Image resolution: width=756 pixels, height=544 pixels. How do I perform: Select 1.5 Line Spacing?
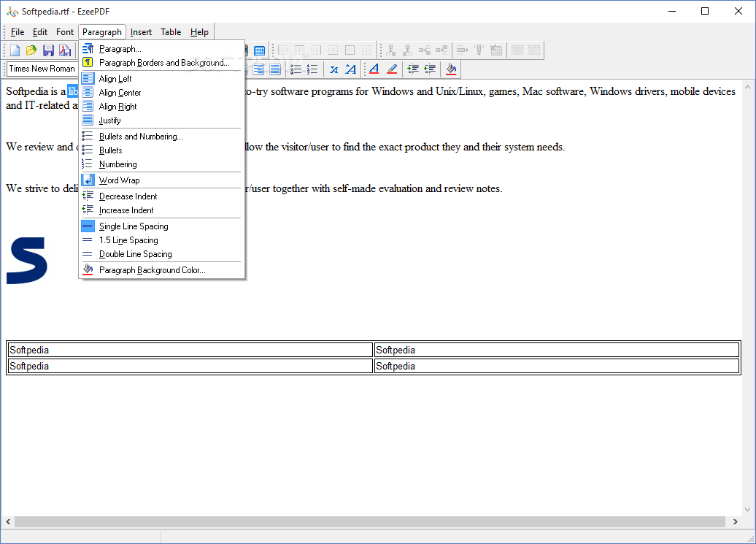click(161, 240)
